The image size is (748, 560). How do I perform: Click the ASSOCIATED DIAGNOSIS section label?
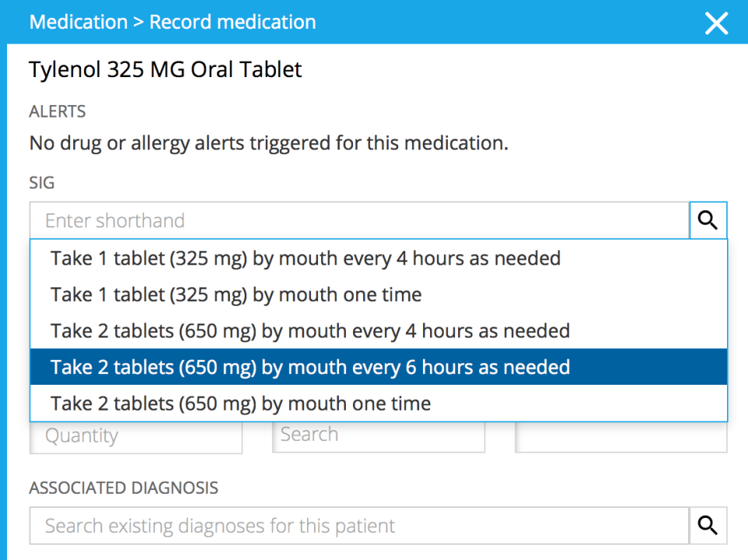point(123,488)
